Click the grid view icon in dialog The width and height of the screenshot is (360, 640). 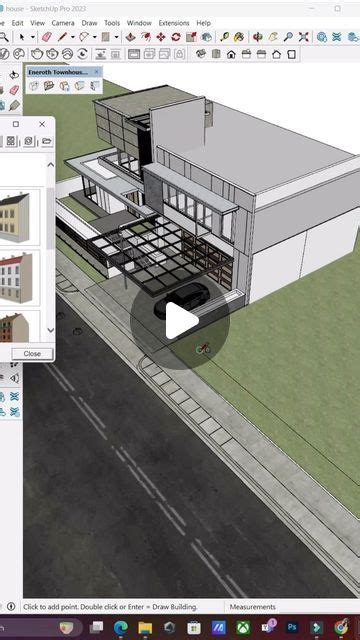click(11, 141)
